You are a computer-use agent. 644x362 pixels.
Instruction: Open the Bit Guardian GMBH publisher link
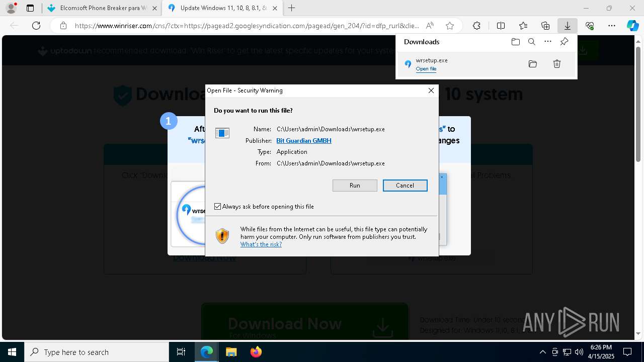point(304,141)
